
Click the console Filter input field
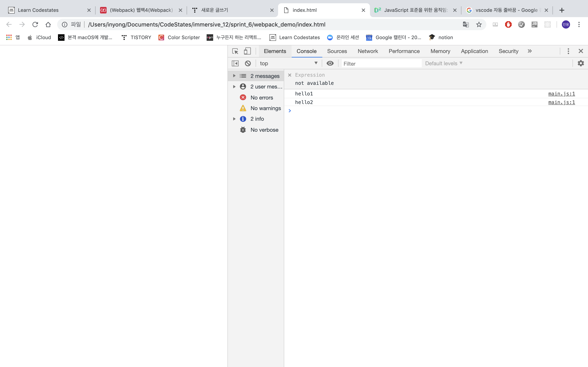click(381, 64)
